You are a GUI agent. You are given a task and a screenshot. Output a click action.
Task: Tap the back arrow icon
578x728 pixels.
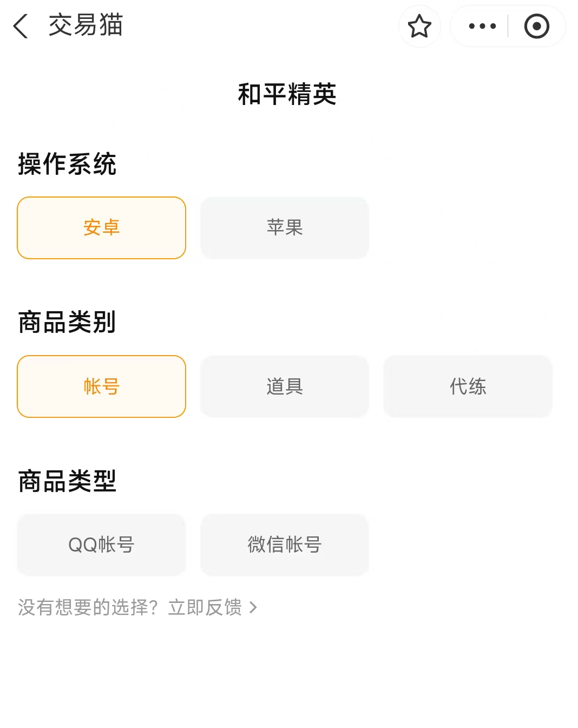click(x=21, y=26)
